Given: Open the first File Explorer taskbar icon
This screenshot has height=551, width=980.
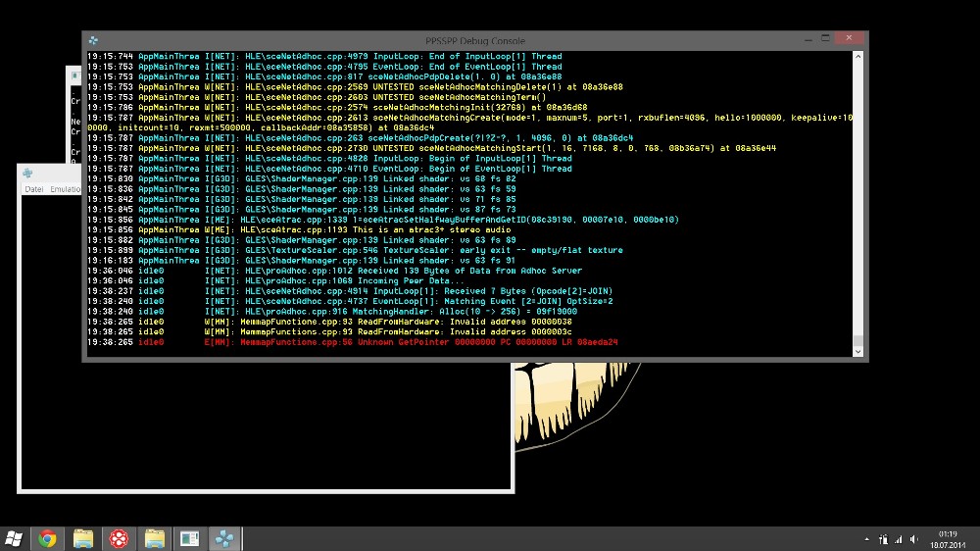Looking at the screenshot, I should click(x=83, y=538).
